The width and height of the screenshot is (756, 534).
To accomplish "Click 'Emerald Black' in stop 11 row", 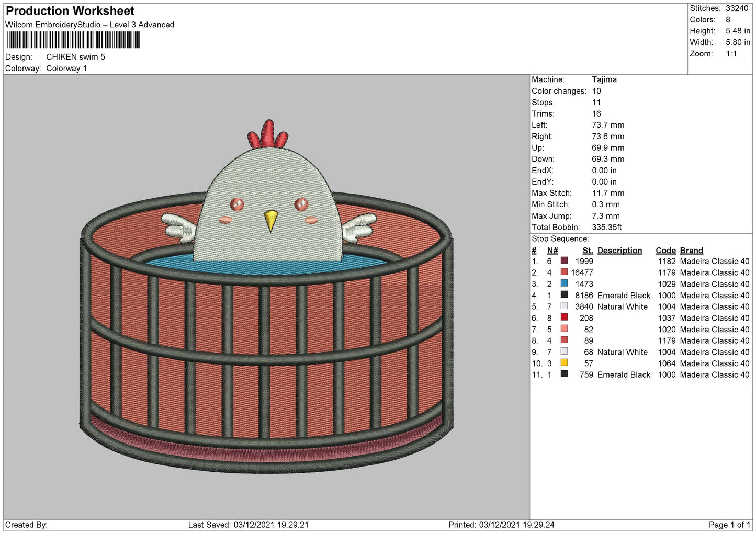I will [624, 375].
